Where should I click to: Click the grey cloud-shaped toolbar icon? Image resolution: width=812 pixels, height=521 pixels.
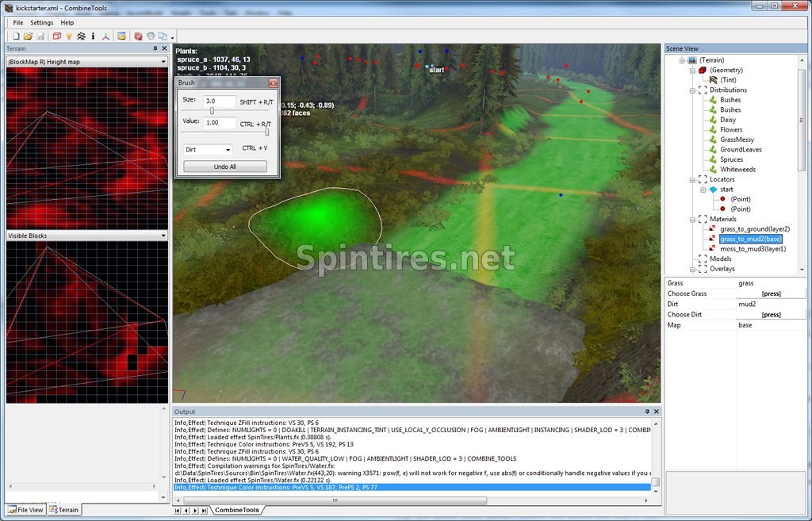151,36
